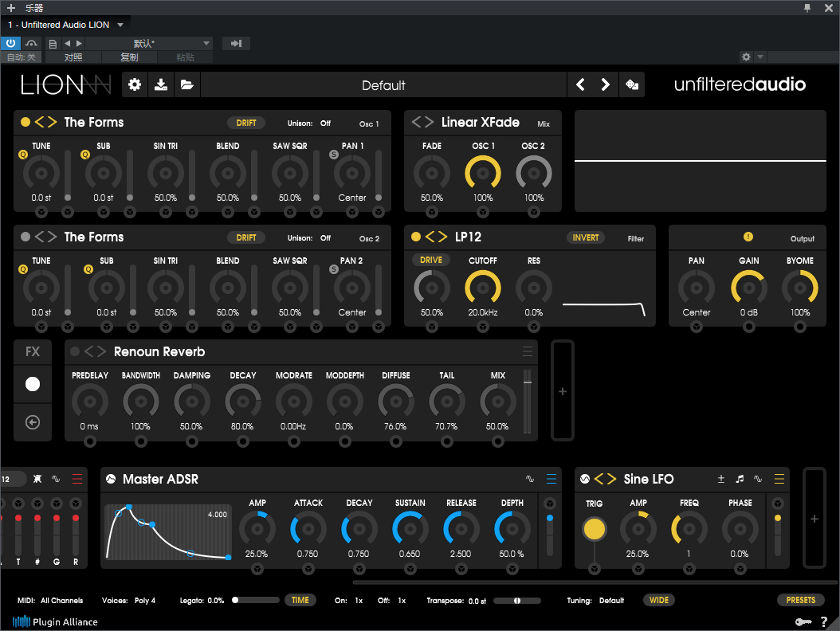This screenshot has height=631, width=840.
Task: Toggle Osc 1 enable yellow dot
Action: coord(26,122)
